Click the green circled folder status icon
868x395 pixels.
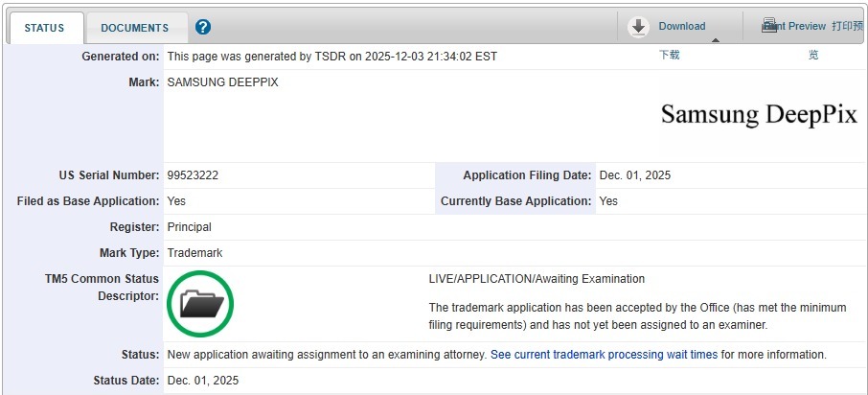(200, 305)
